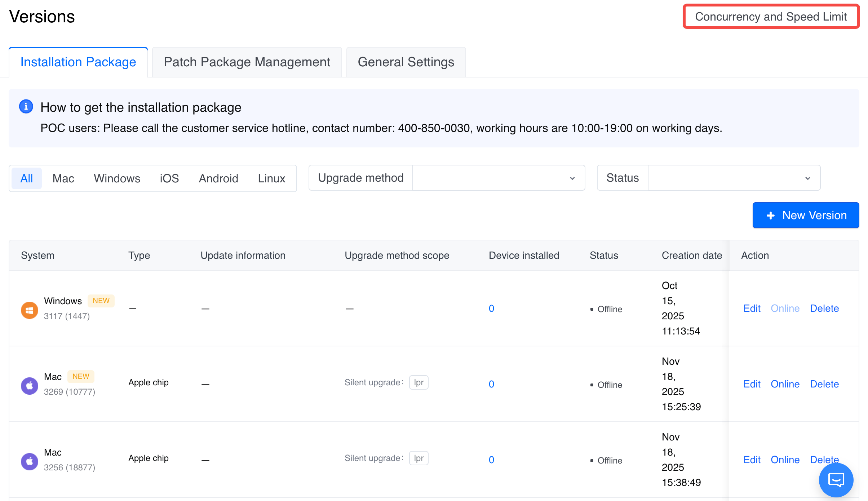
Task: Switch to Patch Package Management tab
Action: pyautogui.click(x=247, y=62)
